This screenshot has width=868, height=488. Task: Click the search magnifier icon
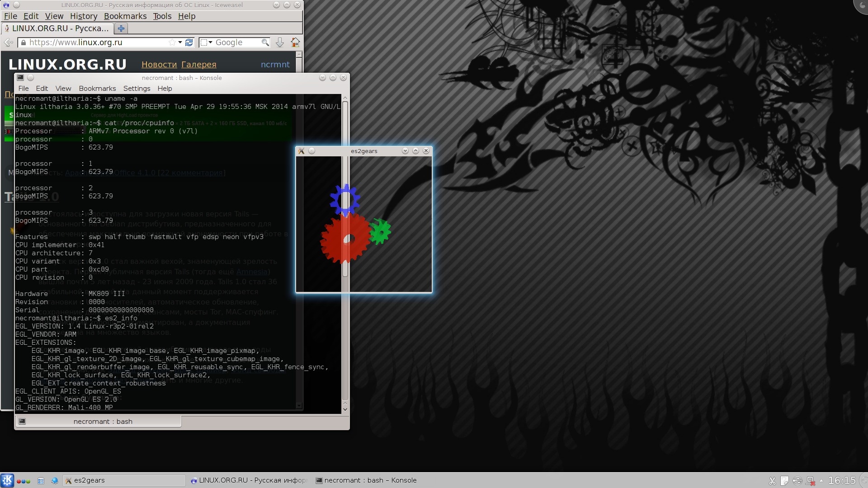tap(265, 42)
